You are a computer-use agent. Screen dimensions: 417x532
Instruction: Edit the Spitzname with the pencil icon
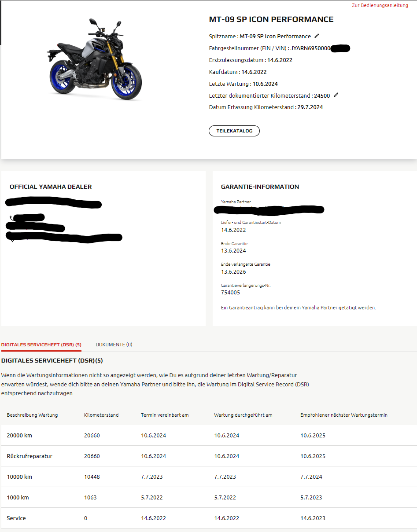pyautogui.click(x=317, y=36)
